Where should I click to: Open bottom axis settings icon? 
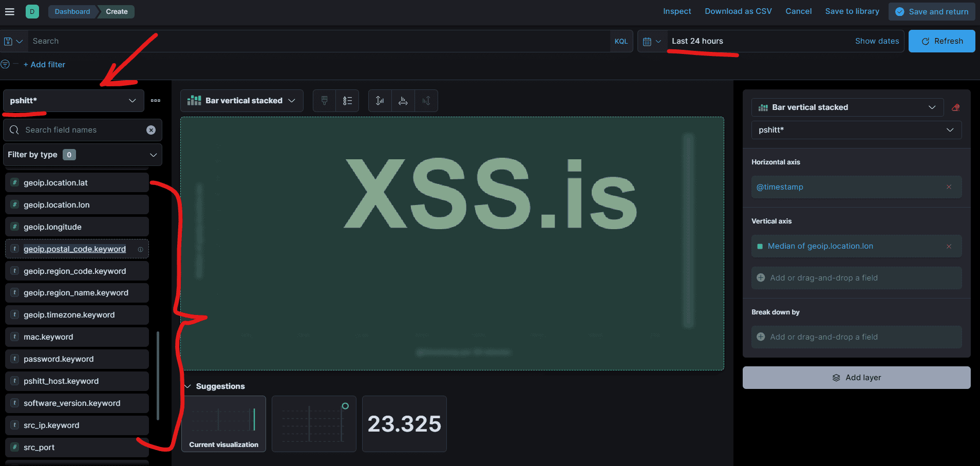tap(403, 101)
